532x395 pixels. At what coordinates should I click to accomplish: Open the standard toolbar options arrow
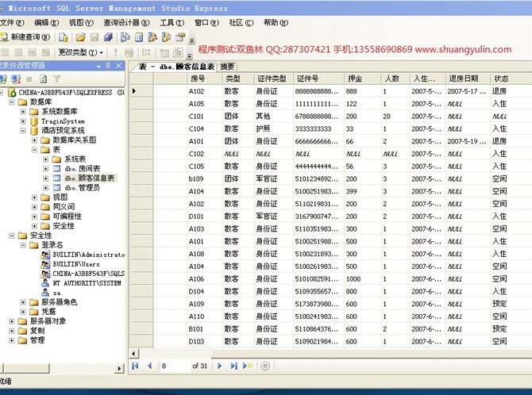(x=191, y=40)
